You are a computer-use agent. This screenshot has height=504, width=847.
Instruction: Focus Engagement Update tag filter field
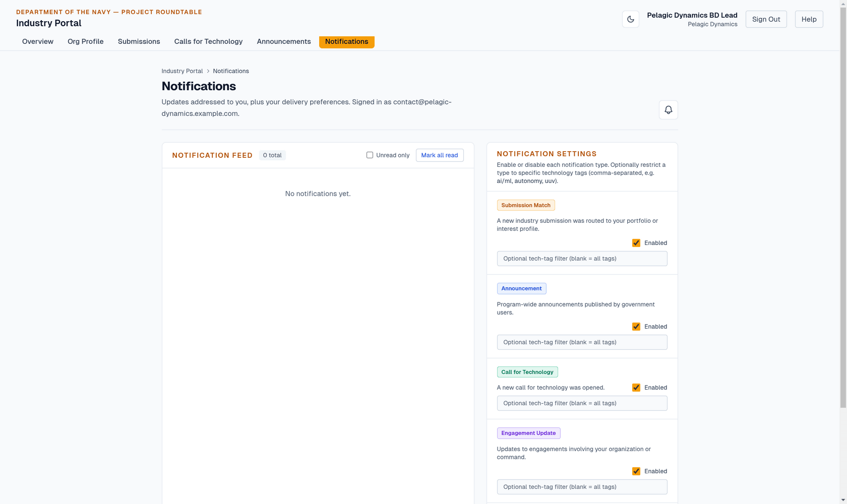[582, 487]
